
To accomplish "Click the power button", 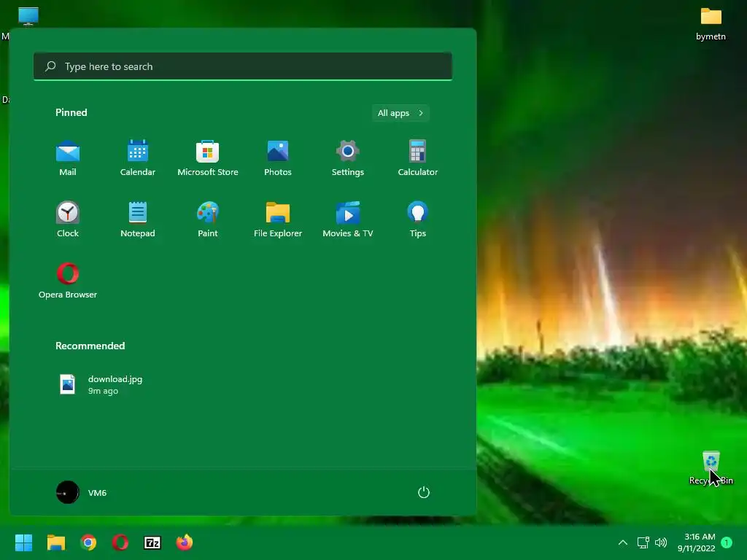I will tap(424, 492).
